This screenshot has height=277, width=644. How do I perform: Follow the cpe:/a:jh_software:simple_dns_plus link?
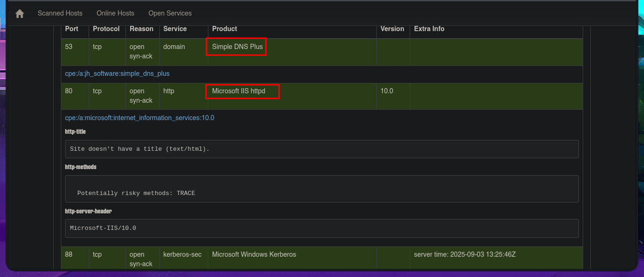(x=117, y=73)
